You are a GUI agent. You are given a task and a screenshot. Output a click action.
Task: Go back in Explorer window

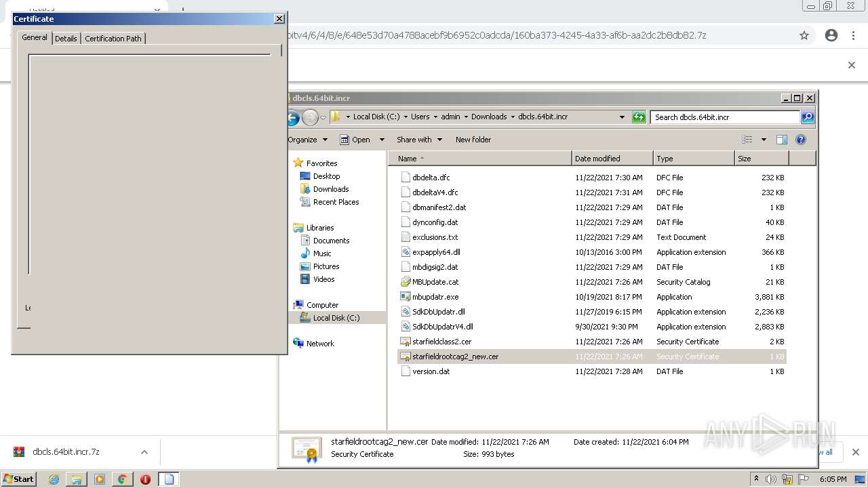pos(292,117)
